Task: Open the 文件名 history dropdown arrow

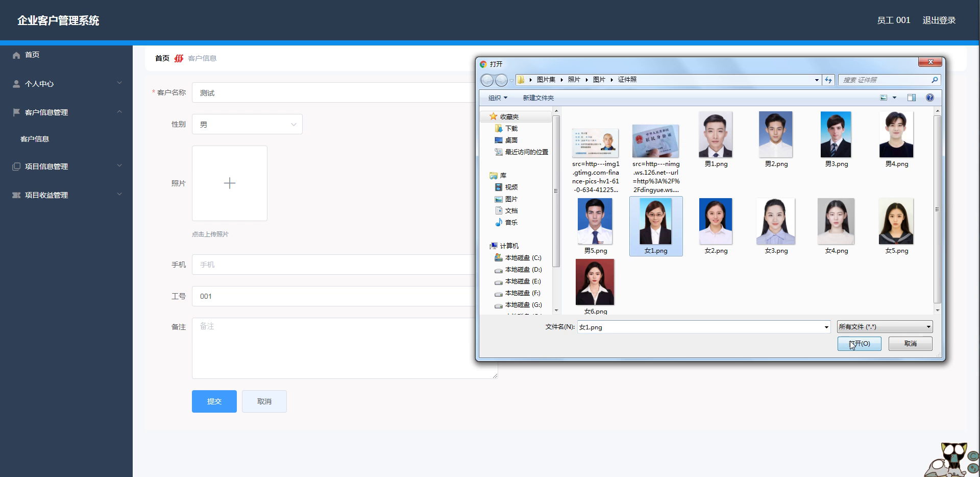Action: (826, 327)
